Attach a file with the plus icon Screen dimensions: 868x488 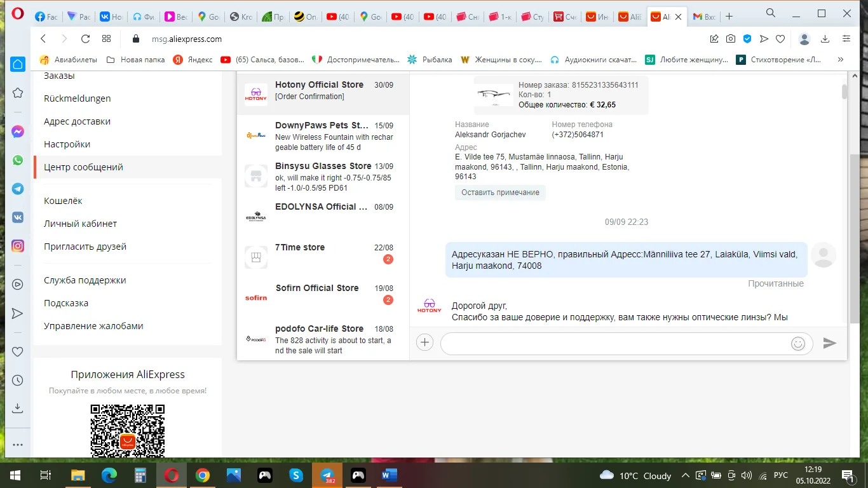coord(424,342)
